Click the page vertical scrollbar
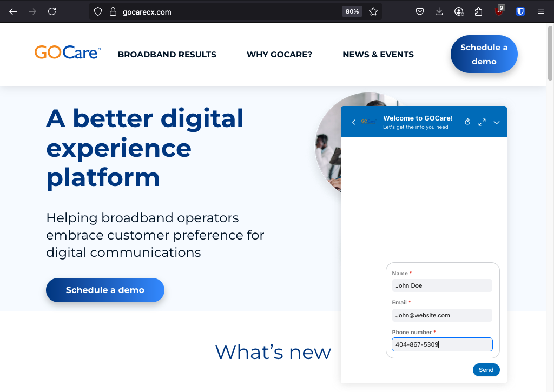This screenshot has height=392, width=554. 550,53
